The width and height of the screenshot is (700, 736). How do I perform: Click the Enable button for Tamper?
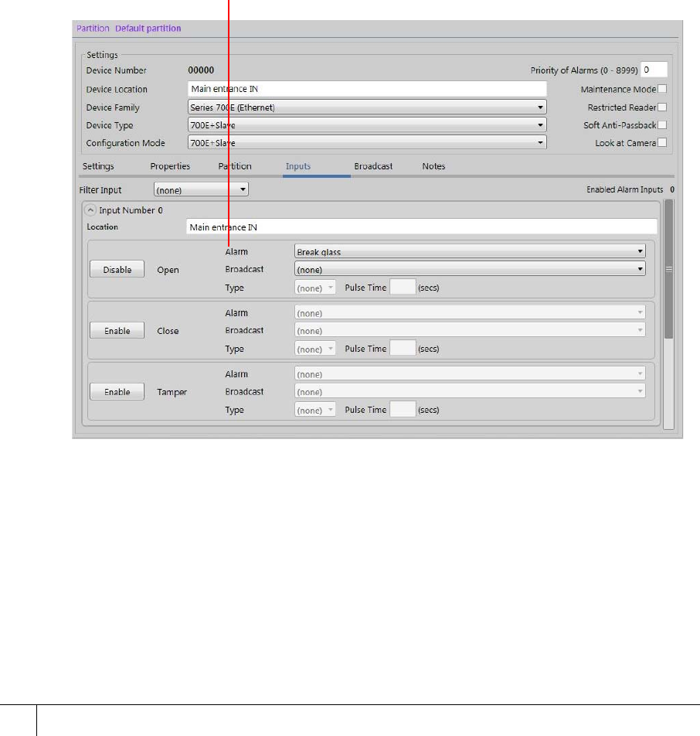(117, 391)
